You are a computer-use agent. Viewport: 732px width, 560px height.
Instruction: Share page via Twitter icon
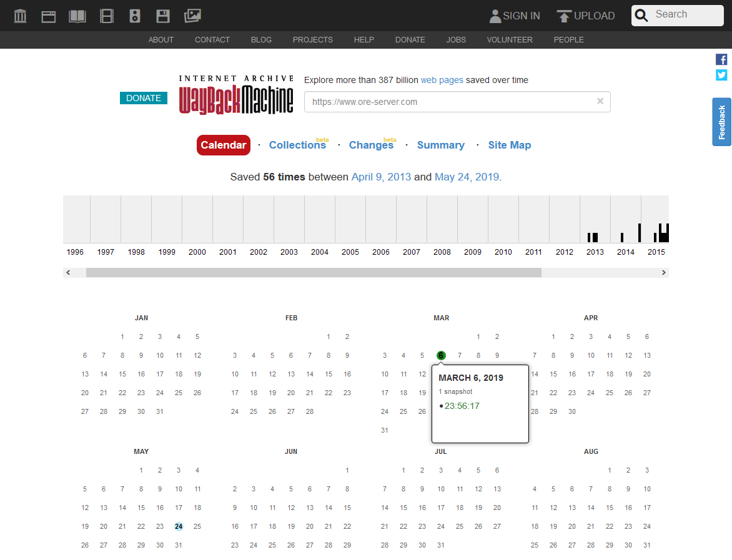(721, 75)
